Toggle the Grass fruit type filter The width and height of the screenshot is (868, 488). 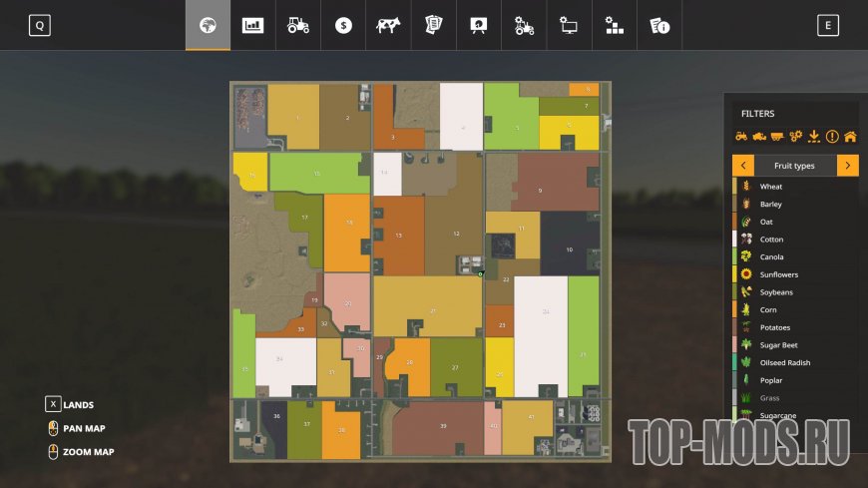tap(769, 398)
